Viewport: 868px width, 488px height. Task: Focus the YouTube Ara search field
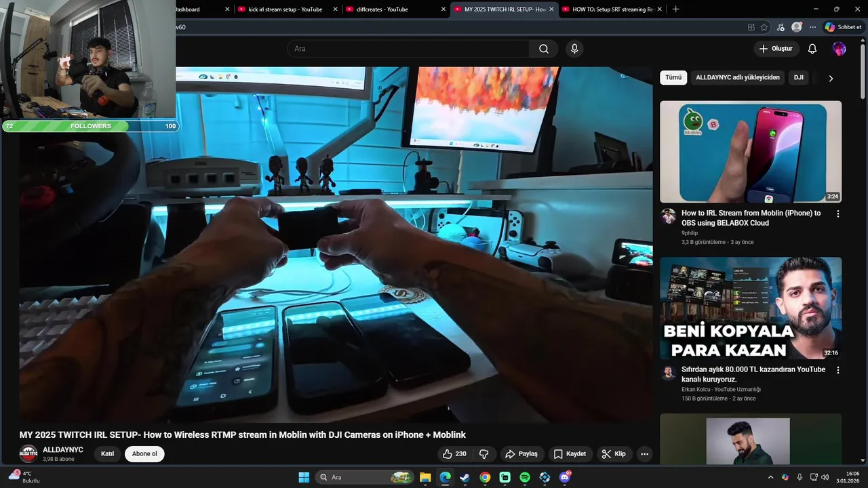click(x=408, y=49)
